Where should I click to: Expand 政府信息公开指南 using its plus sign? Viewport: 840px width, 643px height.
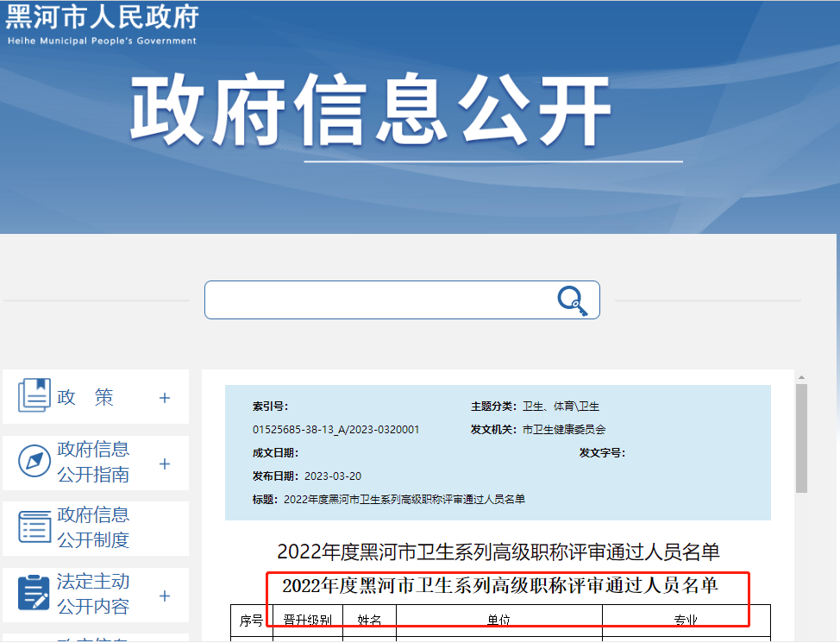click(x=165, y=463)
